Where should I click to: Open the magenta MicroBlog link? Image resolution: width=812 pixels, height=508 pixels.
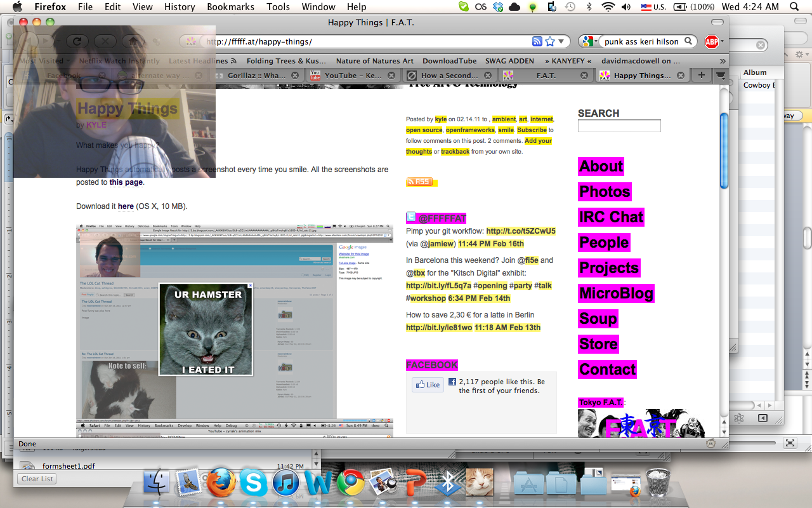click(616, 293)
